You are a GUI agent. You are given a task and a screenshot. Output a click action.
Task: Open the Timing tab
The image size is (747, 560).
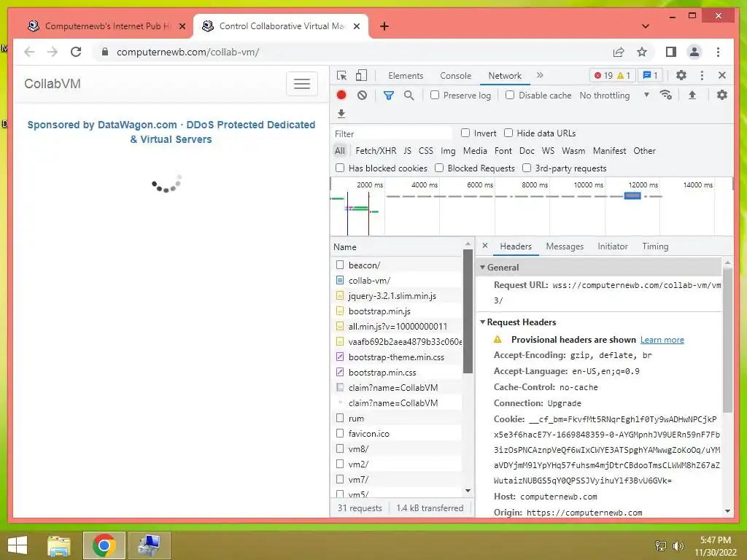click(655, 246)
